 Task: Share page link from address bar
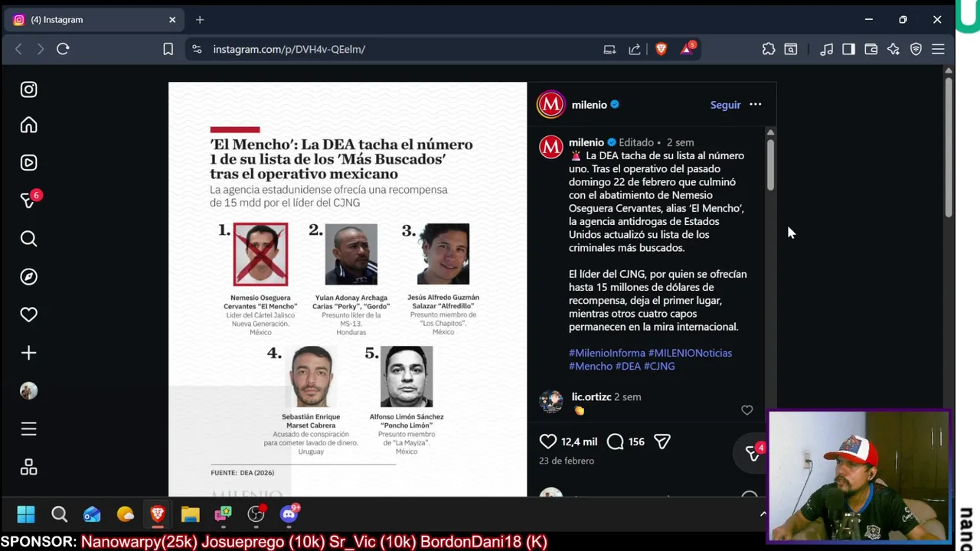tap(635, 49)
